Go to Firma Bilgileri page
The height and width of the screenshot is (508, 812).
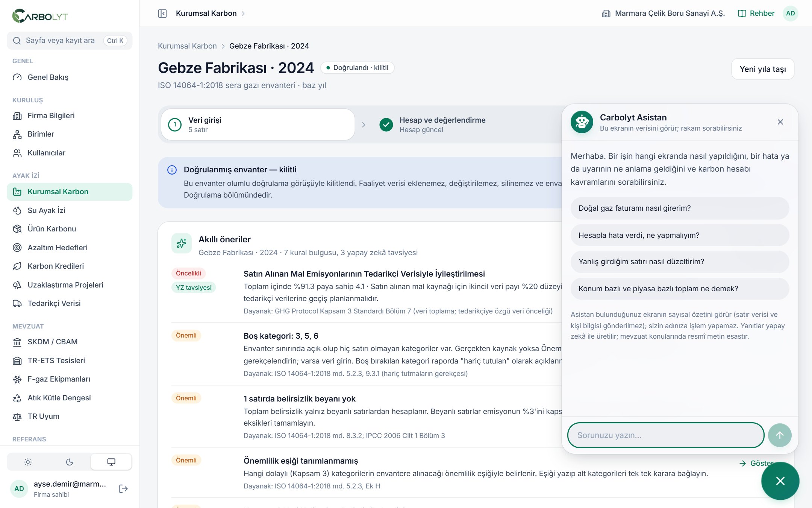tap(70, 116)
